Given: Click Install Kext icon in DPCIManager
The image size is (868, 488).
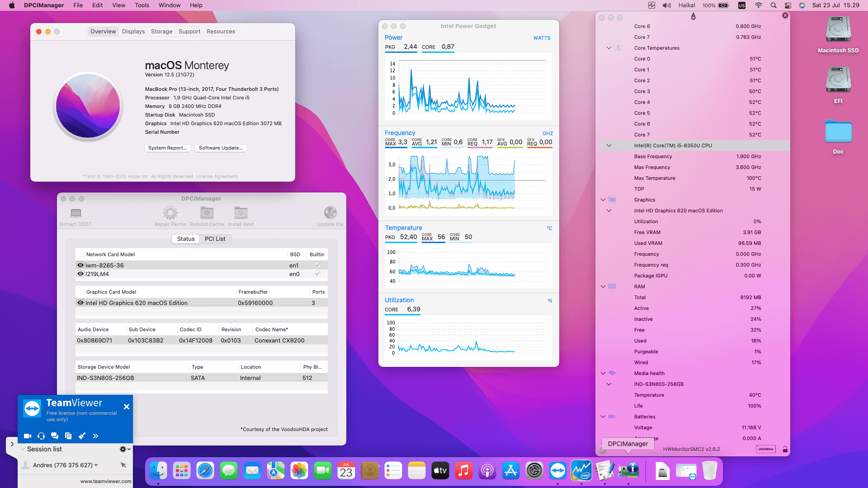Looking at the screenshot, I should [x=241, y=212].
